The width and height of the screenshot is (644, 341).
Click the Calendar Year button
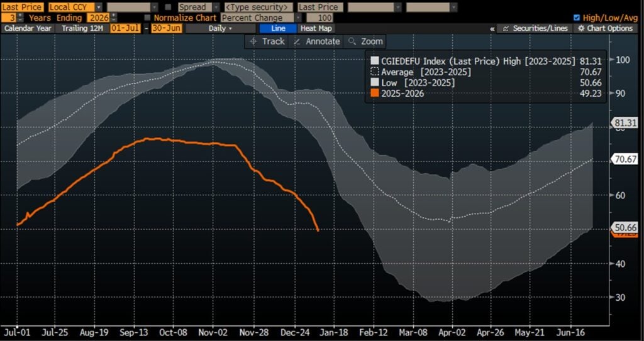coord(27,28)
